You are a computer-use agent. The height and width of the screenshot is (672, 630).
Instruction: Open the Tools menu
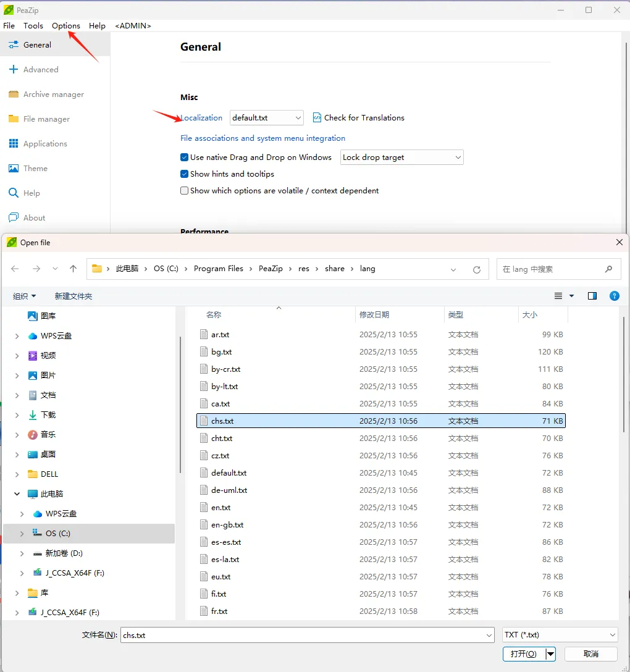pyautogui.click(x=33, y=26)
